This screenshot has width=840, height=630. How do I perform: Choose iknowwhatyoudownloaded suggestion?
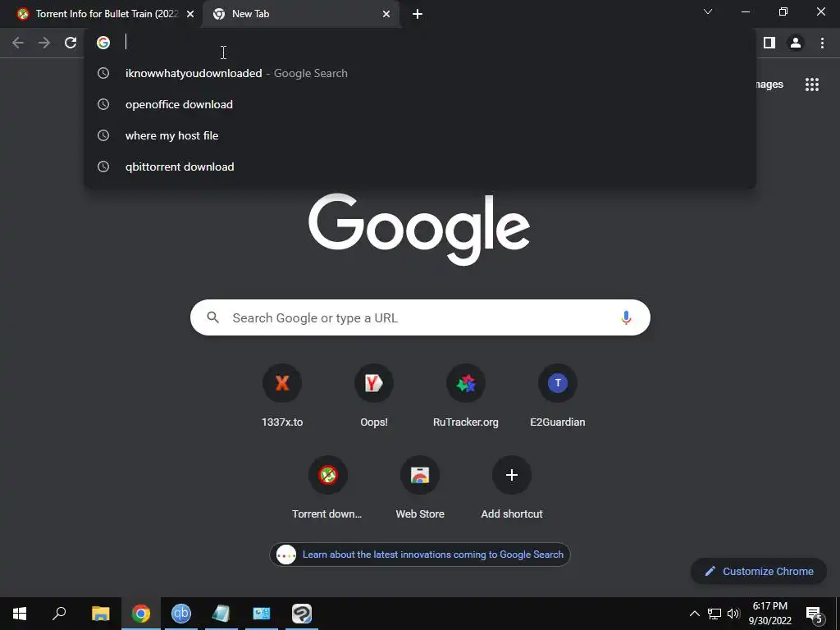[x=419, y=73]
